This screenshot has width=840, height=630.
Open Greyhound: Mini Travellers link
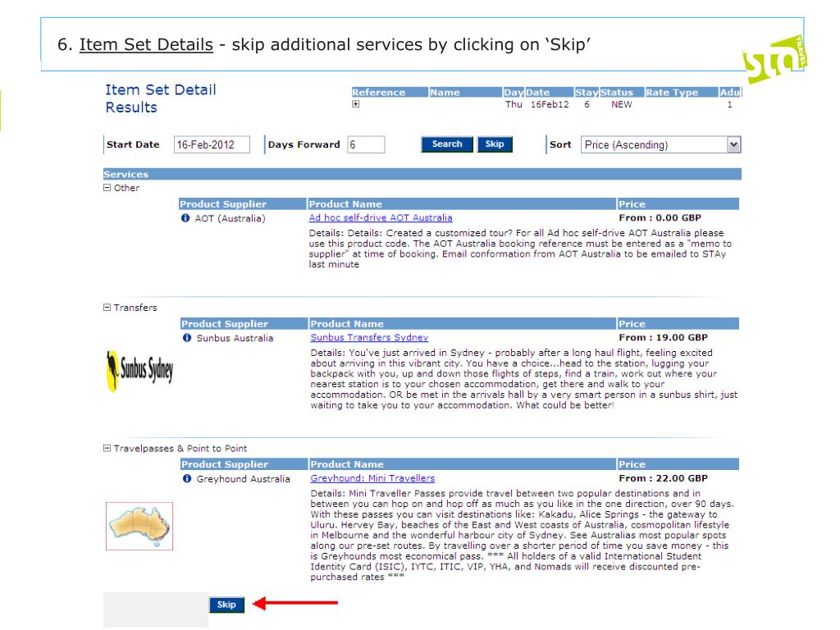pos(372,478)
